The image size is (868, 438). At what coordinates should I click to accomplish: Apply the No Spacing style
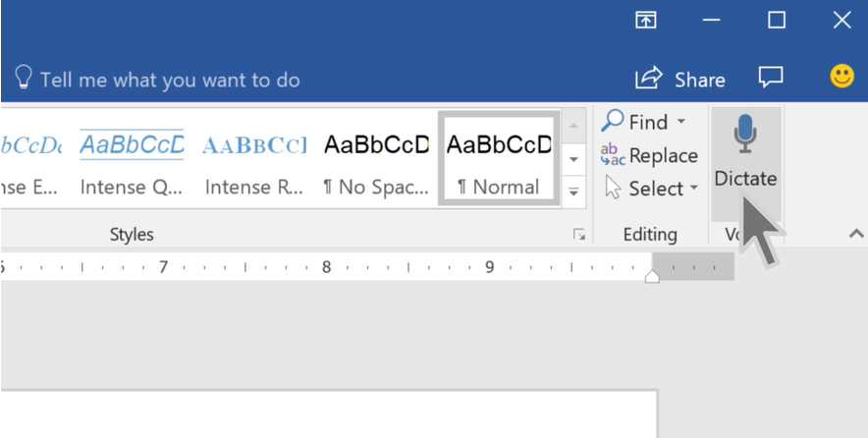376,158
